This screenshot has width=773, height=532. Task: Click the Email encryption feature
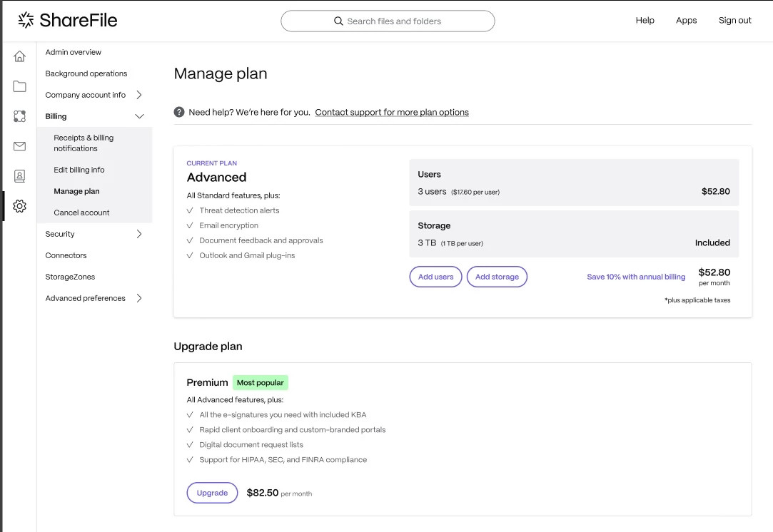228,225
